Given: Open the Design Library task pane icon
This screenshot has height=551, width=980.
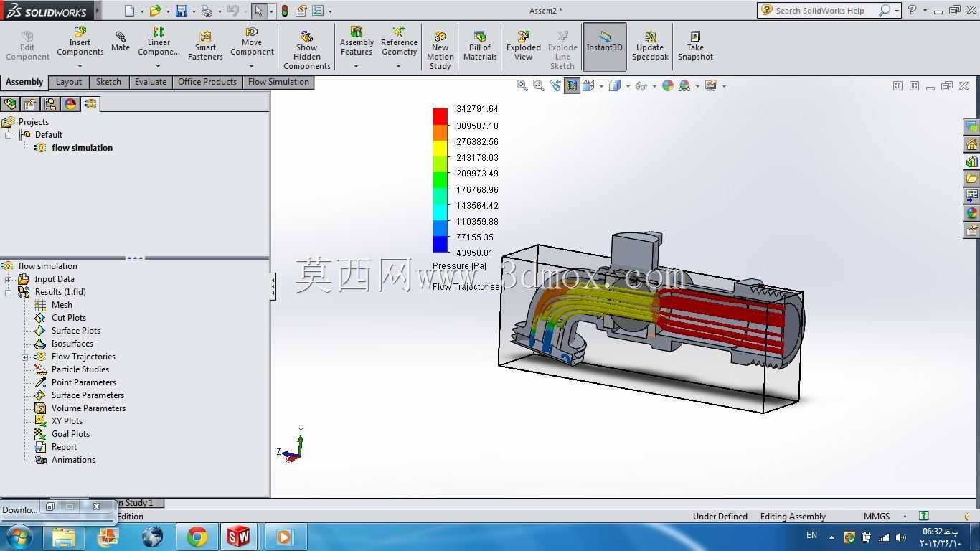Looking at the screenshot, I should 972,161.
